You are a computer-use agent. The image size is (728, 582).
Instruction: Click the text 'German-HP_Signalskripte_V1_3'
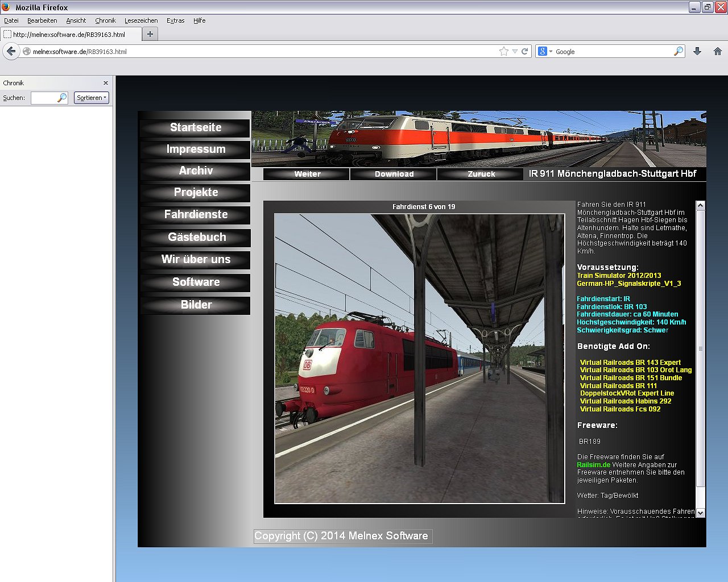628,284
